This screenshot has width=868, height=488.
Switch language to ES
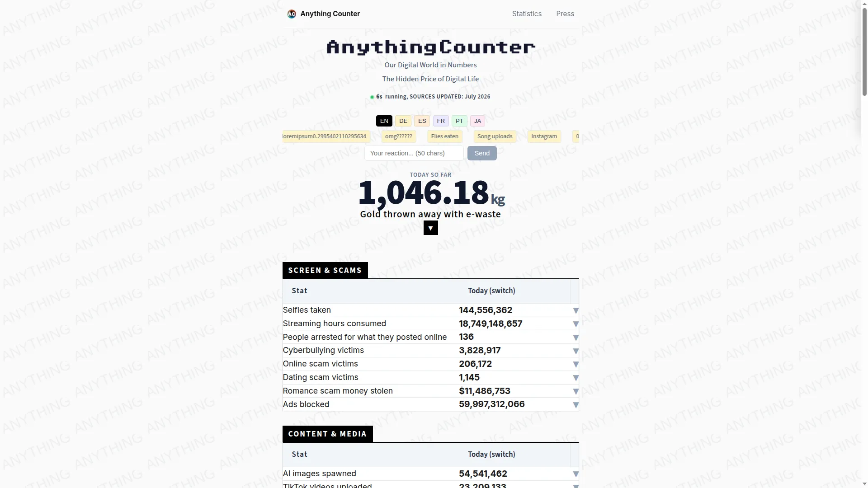click(x=422, y=121)
